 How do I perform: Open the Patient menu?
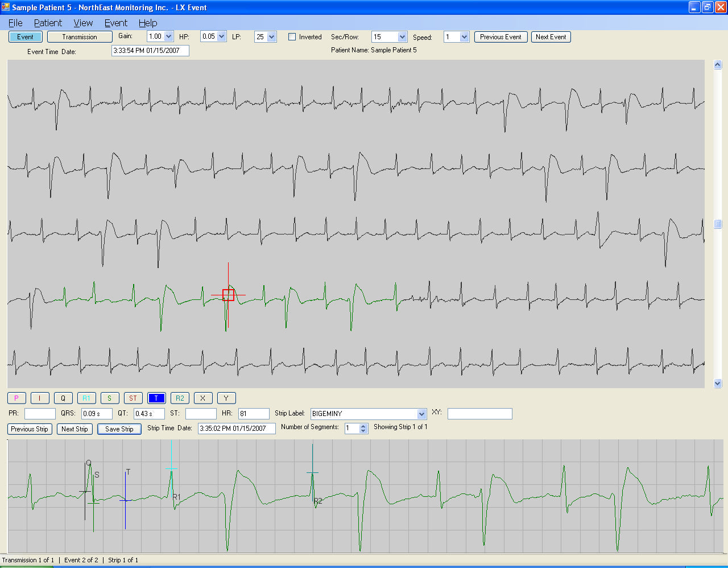(x=48, y=23)
